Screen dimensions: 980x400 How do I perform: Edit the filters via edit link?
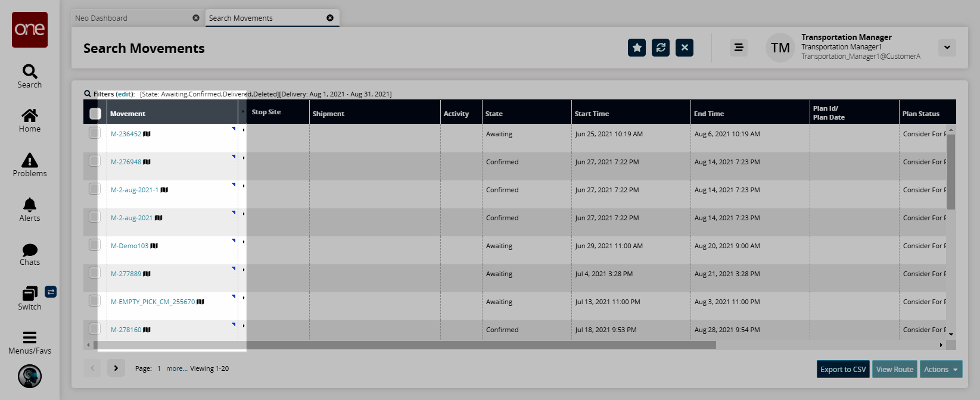[125, 94]
